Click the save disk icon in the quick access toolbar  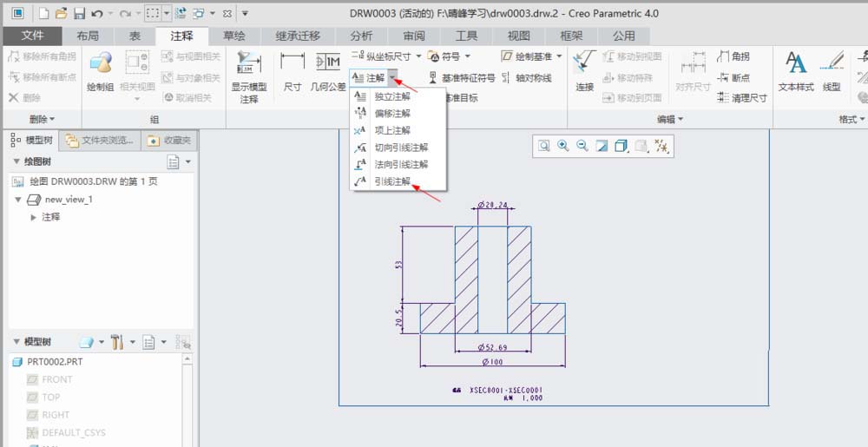coord(79,13)
